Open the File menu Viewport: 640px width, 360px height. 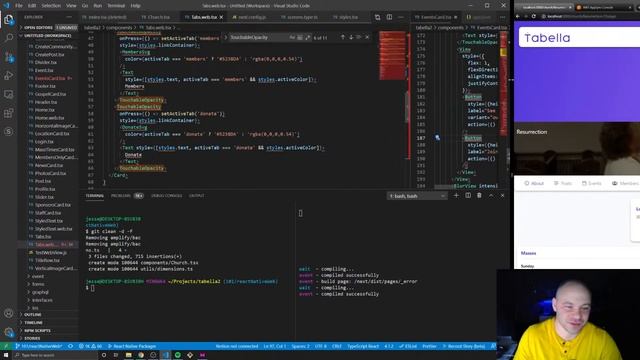[x=19, y=6]
